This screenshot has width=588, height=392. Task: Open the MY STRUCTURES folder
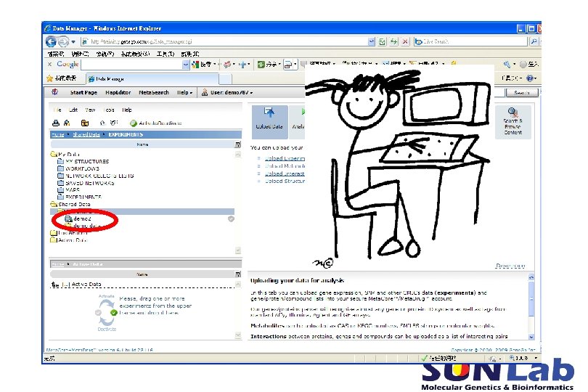[x=83, y=161]
